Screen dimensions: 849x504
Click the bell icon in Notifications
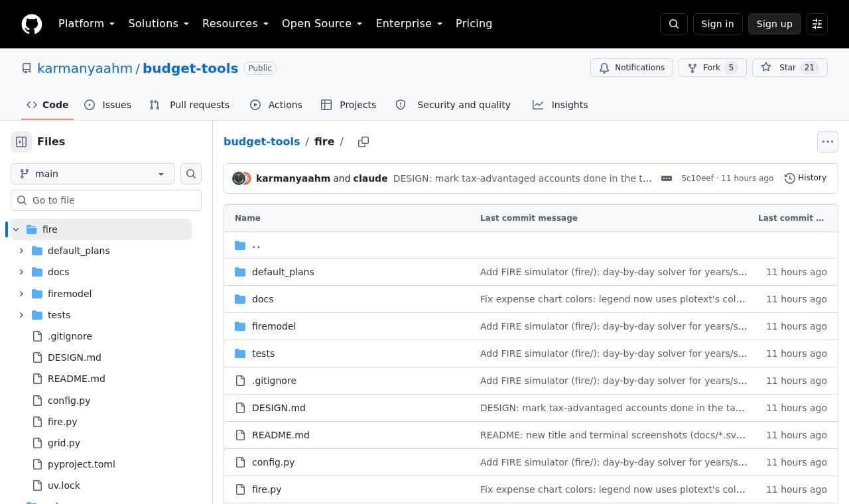pos(604,68)
